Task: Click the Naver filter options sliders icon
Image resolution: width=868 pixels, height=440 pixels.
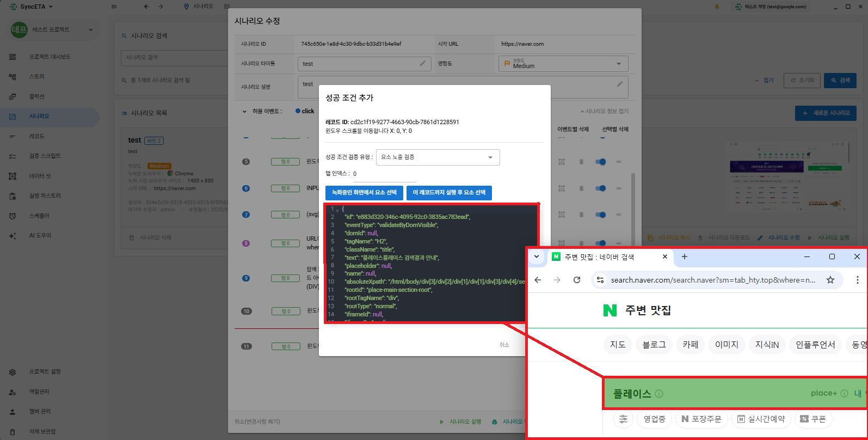Action: 623,419
